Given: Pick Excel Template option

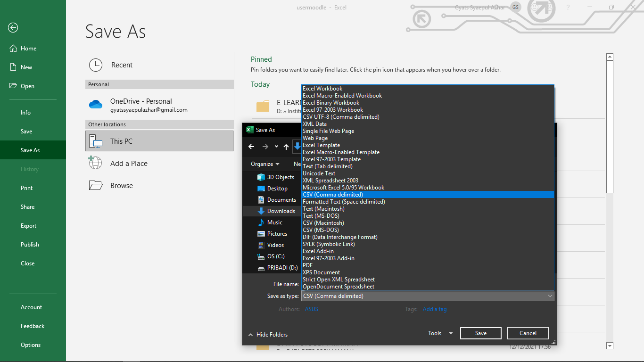Looking at the screenshot, I should tap(428, 145).
